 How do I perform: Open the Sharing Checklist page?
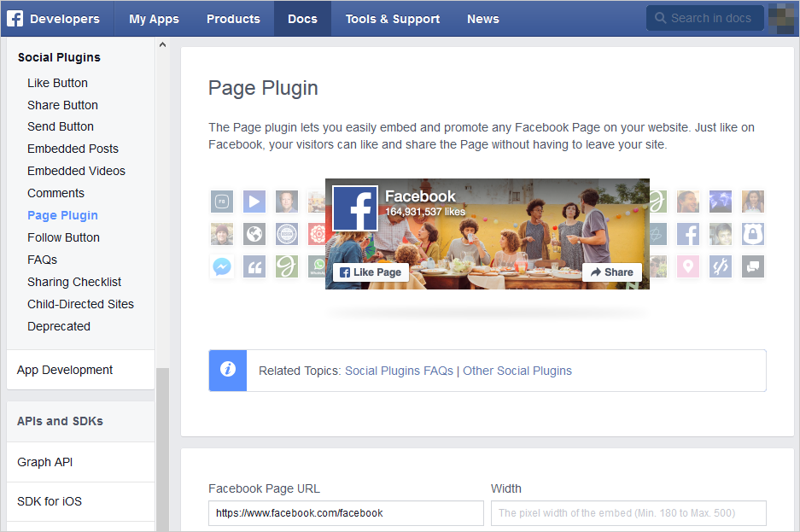pos(74,282)
